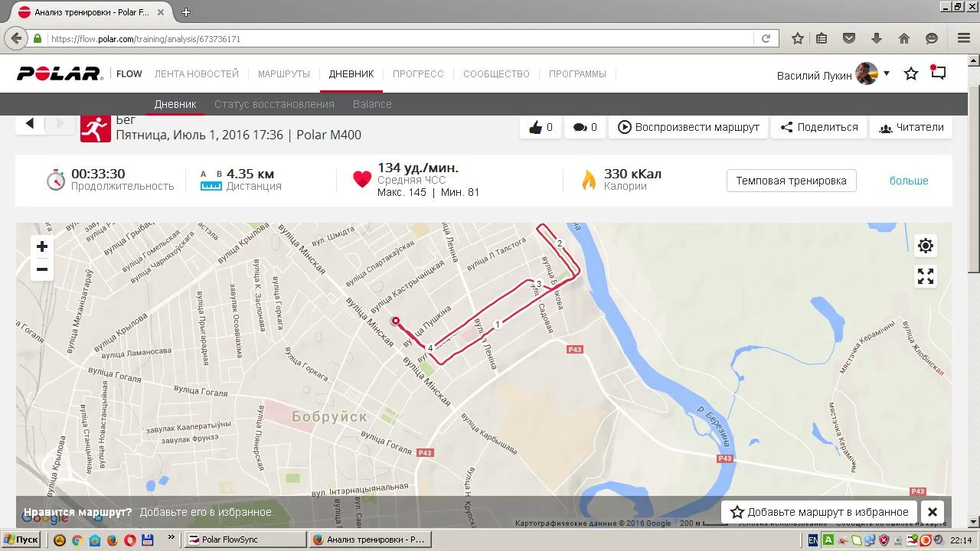Expand map to fullscreen view
This screenshot has width=980, height=551.
click(926, 276)
